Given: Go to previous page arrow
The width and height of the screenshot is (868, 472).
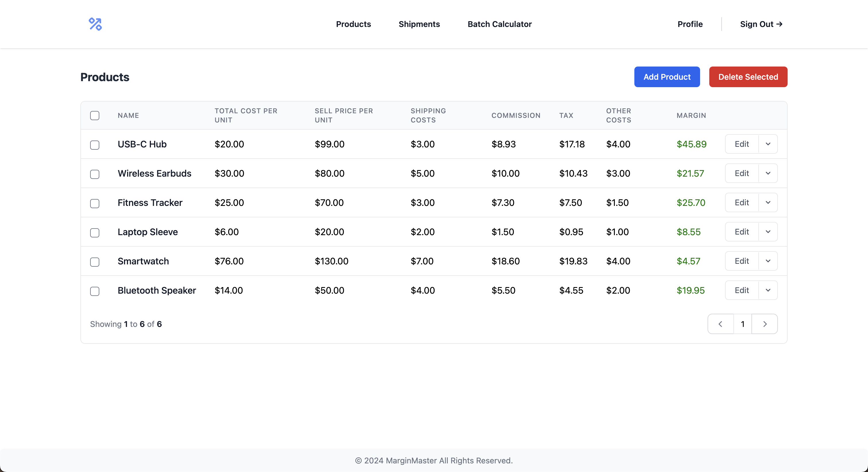Looking at the screenshot, I should [720, 324].
